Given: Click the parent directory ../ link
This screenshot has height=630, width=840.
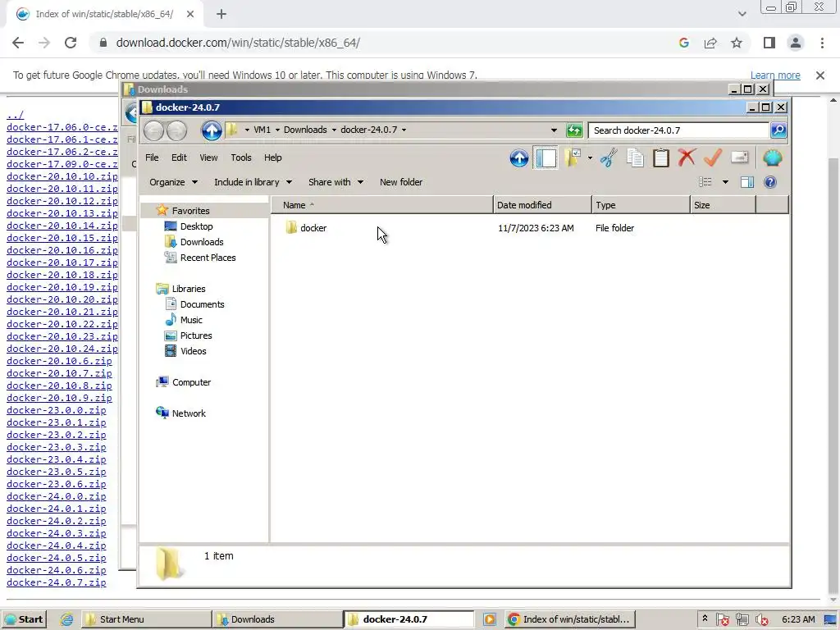Looking at the screenshot, I should [x=15, y=115].
